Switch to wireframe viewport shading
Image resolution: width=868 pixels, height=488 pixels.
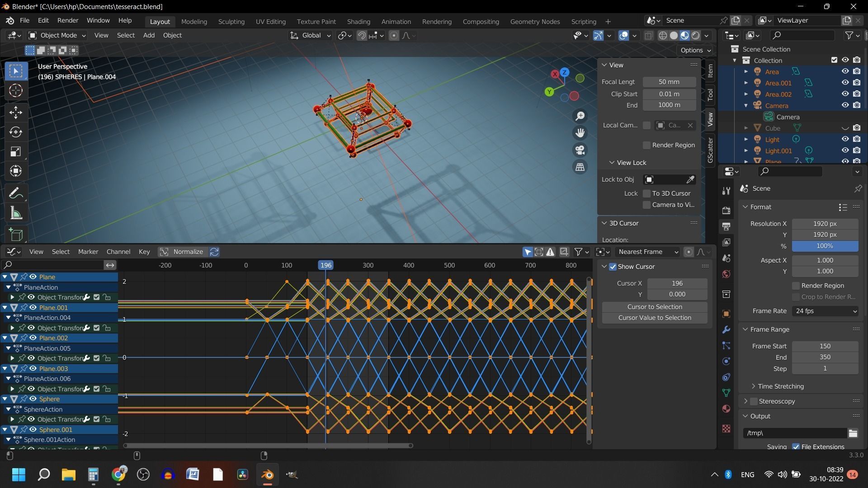point(663,36)
